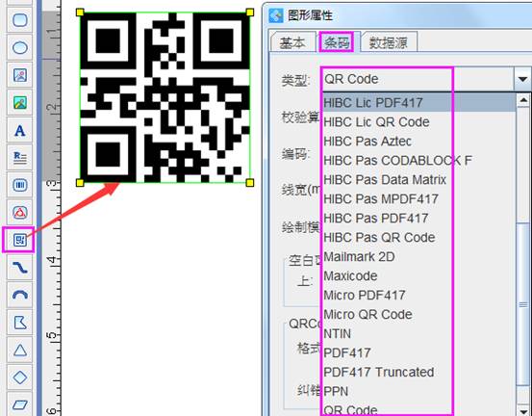Choose Micro QR Code from list
Screen dimensions: 532x416
367,315
